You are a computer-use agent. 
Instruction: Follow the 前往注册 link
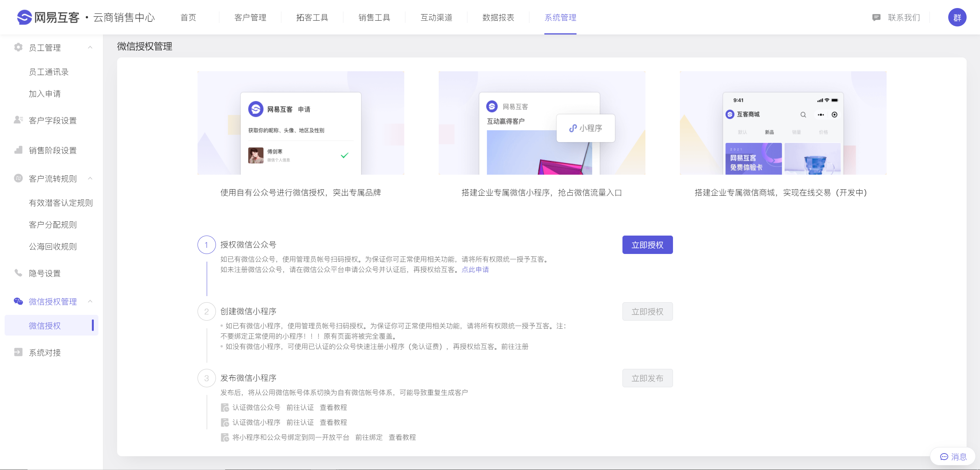pyautogui.click(x=514, y=347)
